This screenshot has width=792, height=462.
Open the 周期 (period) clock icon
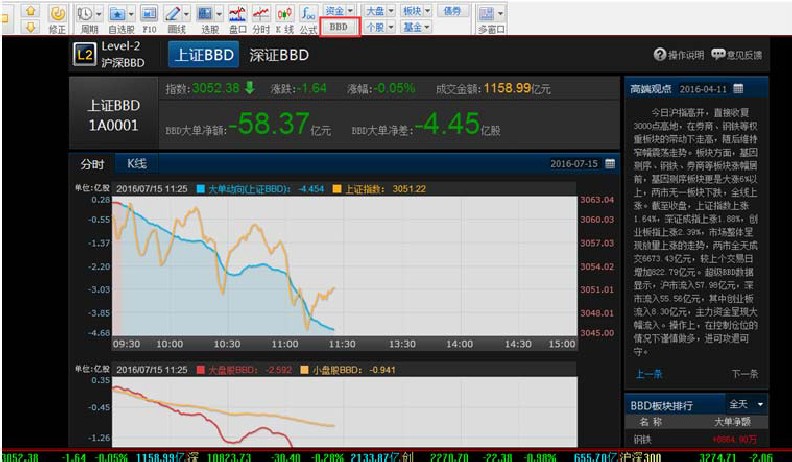pos(88,18)
